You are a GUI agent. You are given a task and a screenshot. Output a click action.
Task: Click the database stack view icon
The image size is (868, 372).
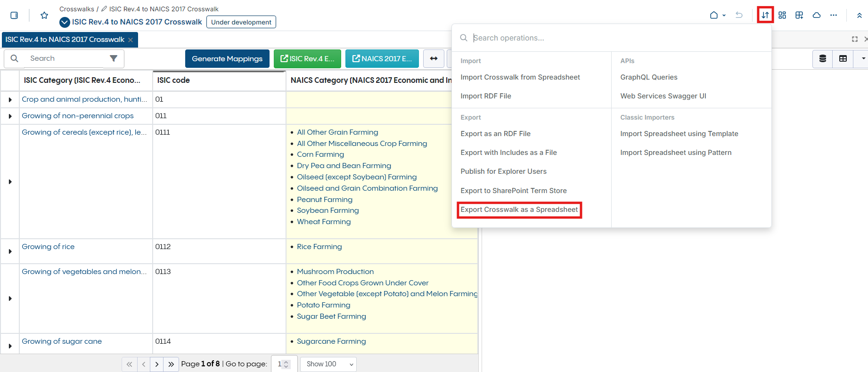pyautogui.click(x=823, y=58)
